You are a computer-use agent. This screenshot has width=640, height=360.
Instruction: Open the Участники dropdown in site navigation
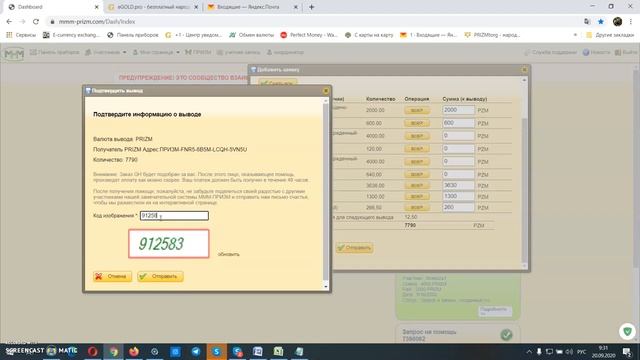pyautogui.click(x=106, y=52)
